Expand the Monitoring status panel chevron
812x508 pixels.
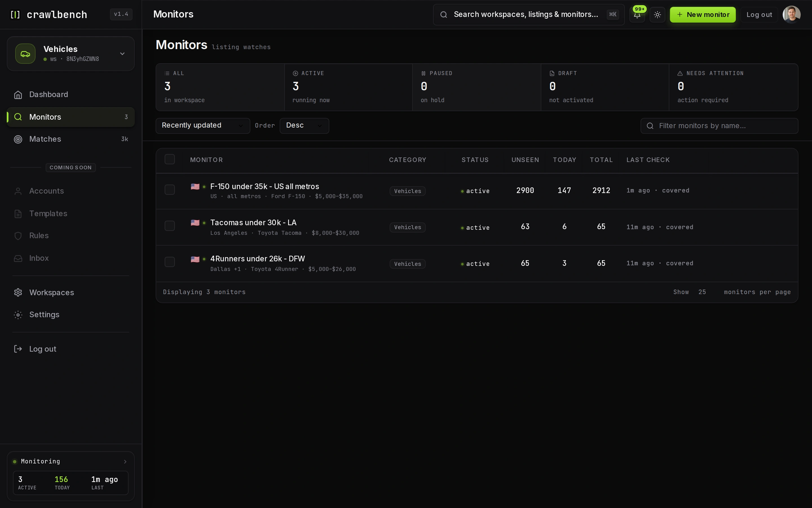pos(125,462)
